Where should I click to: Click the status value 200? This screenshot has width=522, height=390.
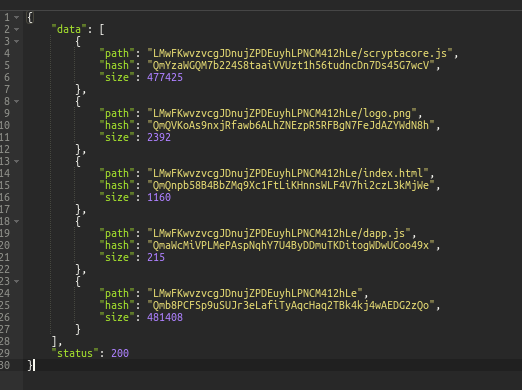120,353
